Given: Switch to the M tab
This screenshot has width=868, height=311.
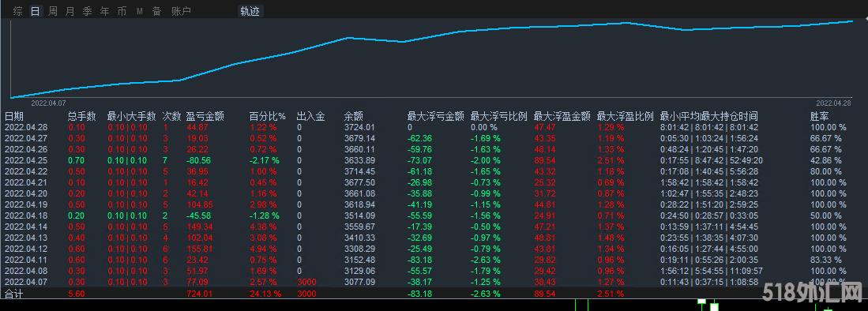Looking at the screenshot, I should coord(140,11).
